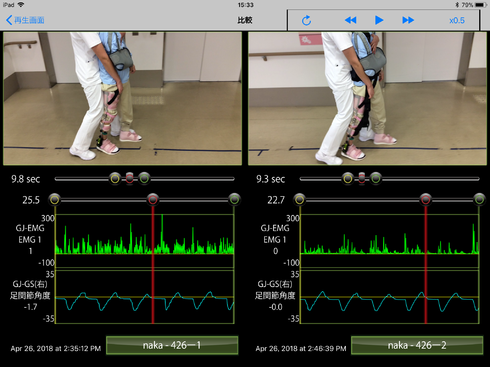Viewport: 490px width, 367px height.
Task: Select yellow marker on right 9.3 sec slider
Action: [x=348, y=179]
